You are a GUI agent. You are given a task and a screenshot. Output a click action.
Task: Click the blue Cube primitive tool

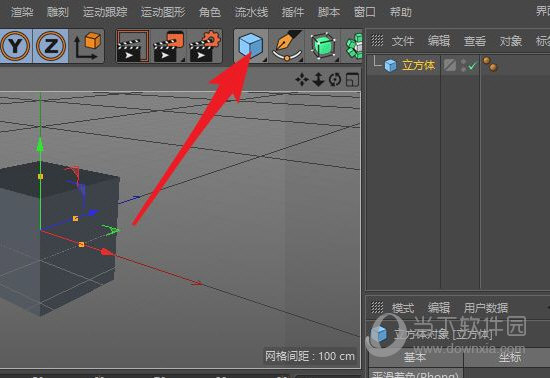coord(251,46)
